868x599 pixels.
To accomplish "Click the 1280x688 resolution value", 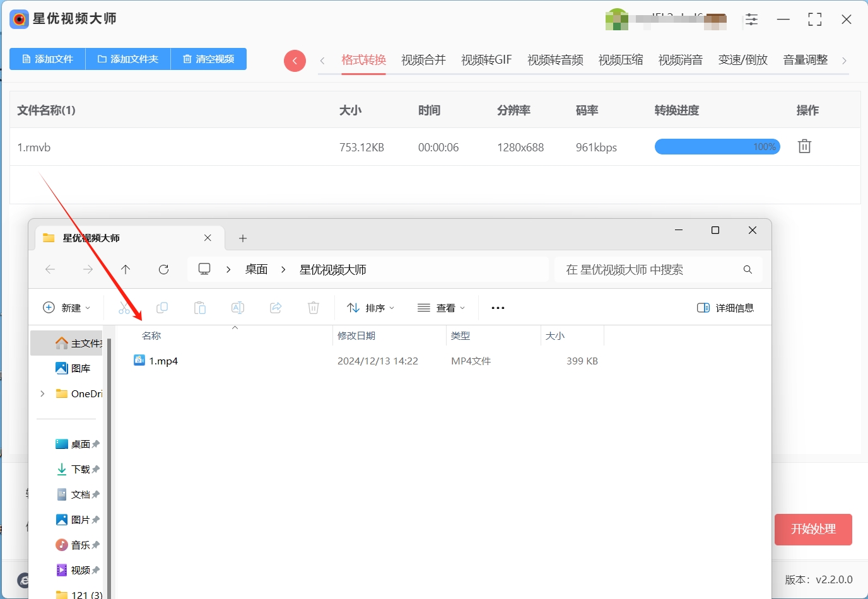I will point(520,148).
